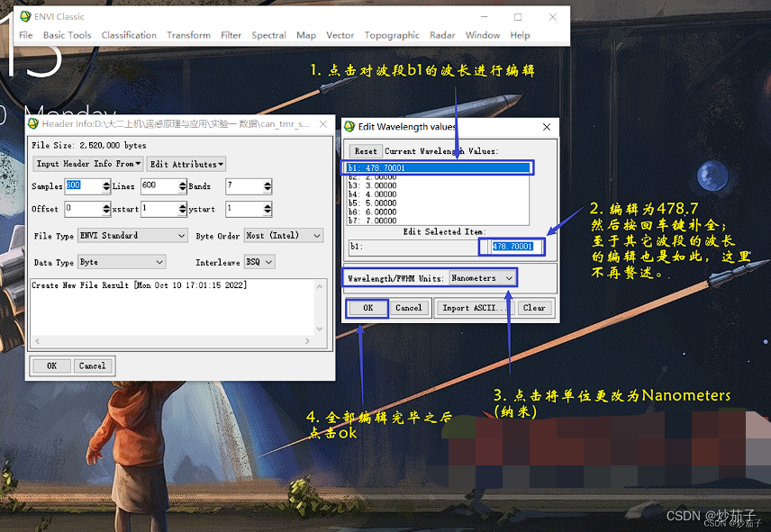Screen dimensions: 771x532
Task: Open the Classification menu
Action: click(x=129, y=35)
